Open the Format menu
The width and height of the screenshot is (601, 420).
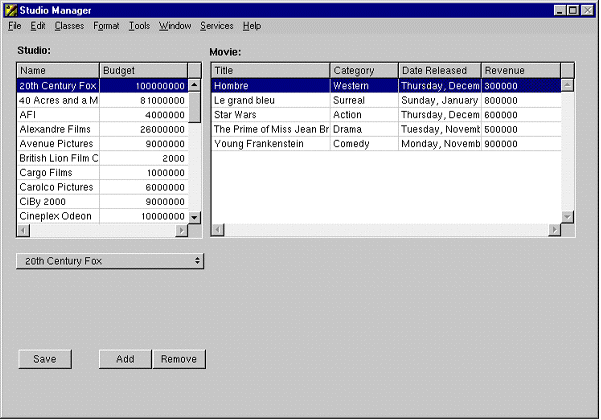[106, 25]
